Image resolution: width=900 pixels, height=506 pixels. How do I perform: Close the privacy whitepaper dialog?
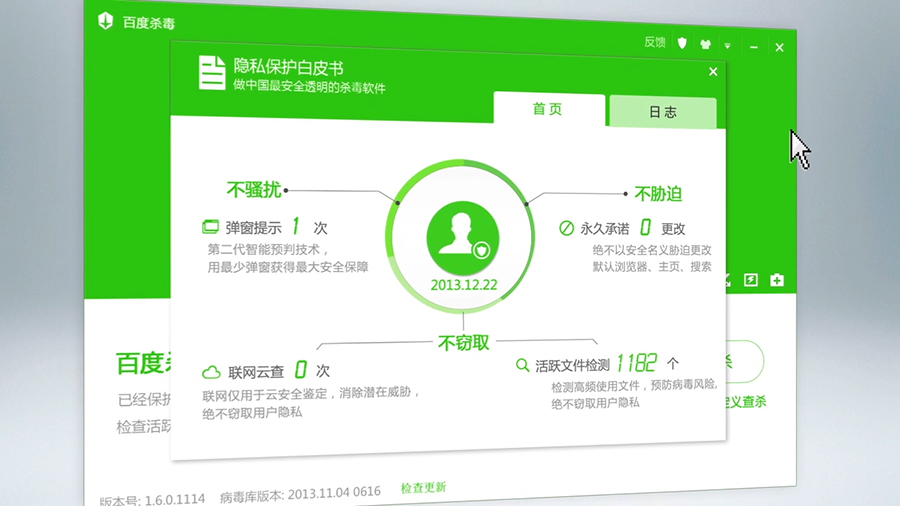(x=713, y=72)
